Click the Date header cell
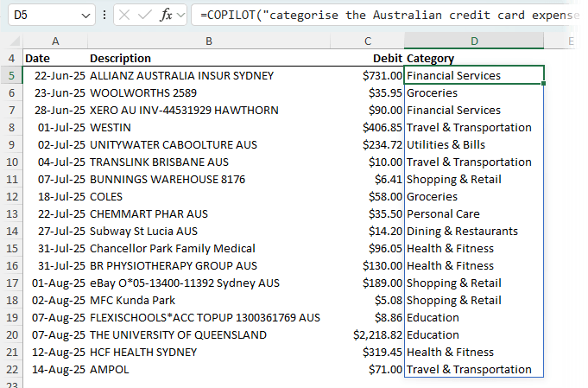Screen dimensions: 588x388 point(55,58)
